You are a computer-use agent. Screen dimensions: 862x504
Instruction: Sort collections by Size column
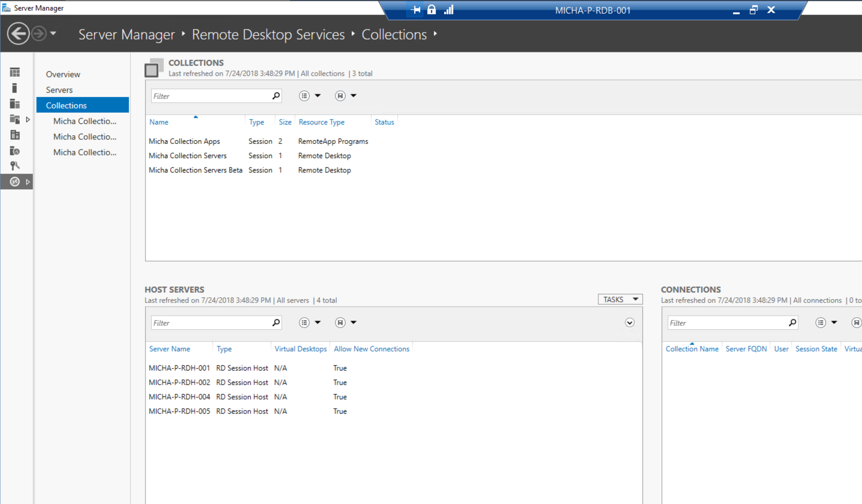coord(285,122)
